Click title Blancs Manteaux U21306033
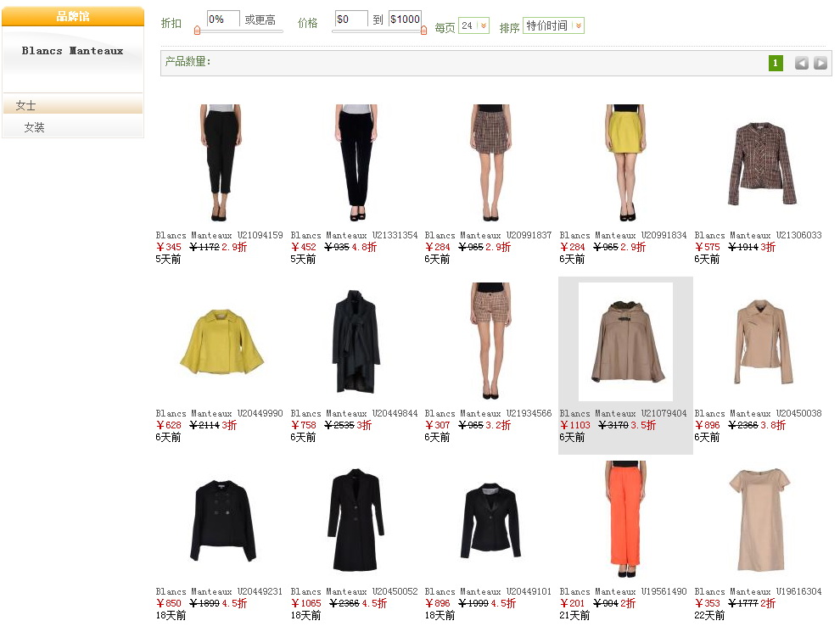 coord(758,235)
